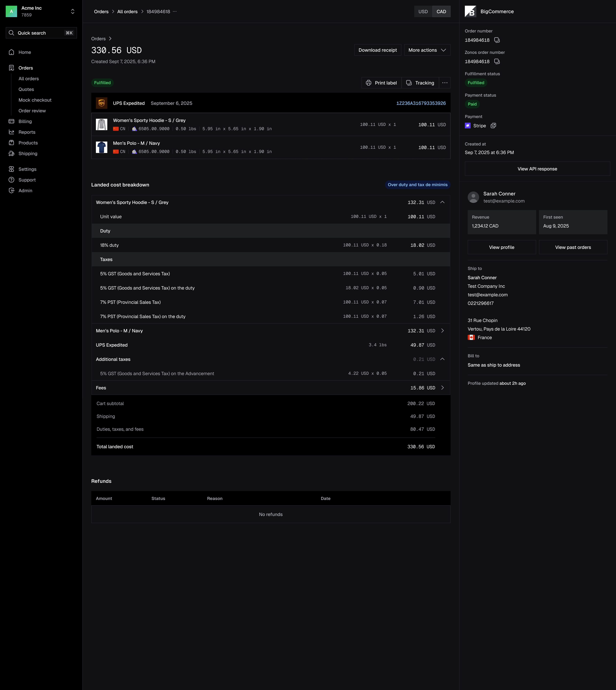Open the More actions dropdown
The image size is (616, 690).
click(427, 50)
